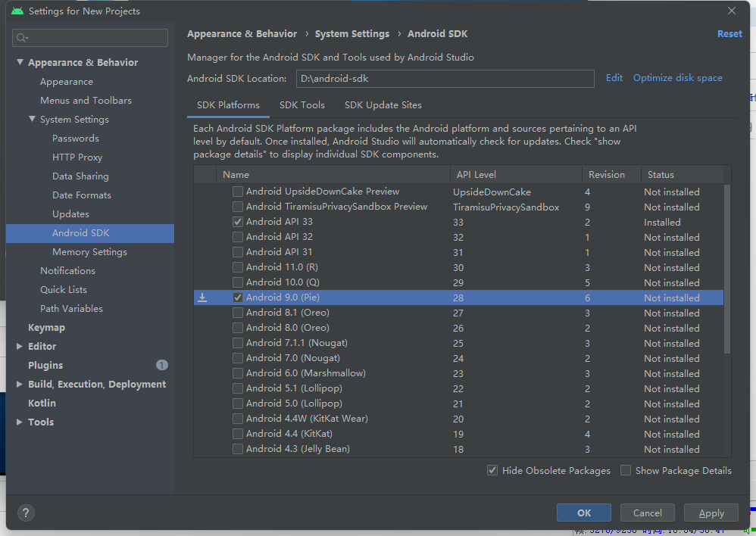
Task: Collapse the Appearance & Behavior section
Action: 20,63
